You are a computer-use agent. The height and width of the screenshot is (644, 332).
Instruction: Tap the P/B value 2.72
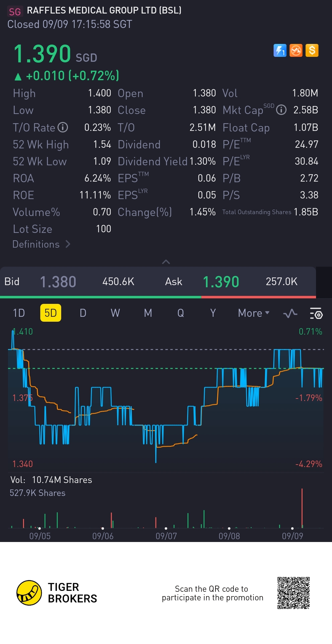click(x=309, y=178)
